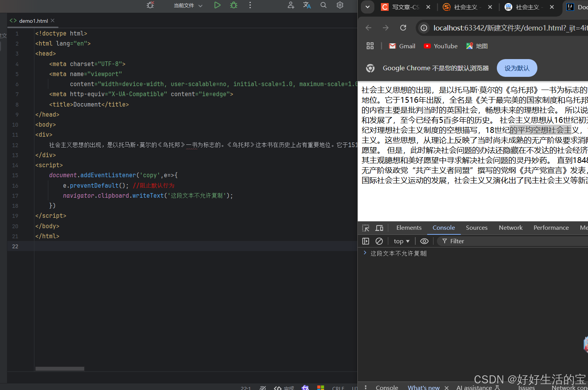
Task: Click the bug icon with red cross in IDE toolbar
Action: [150, 5]
